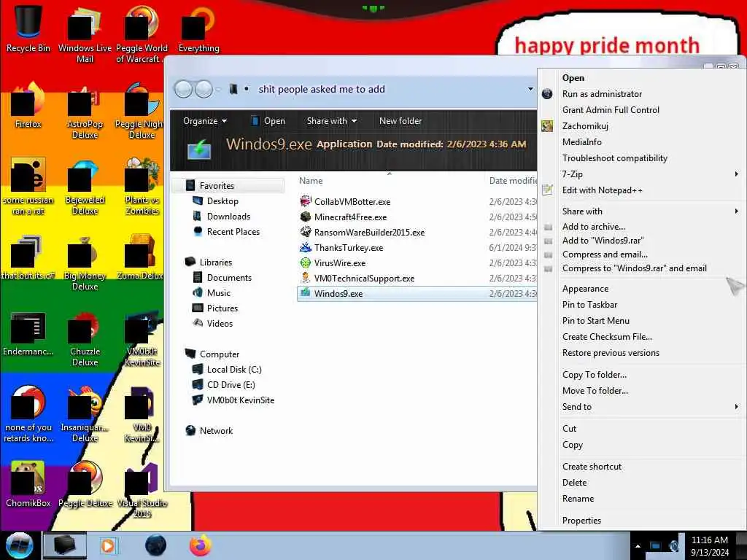Open the Documents library
The height and width of the screenshot is (560, 747).
click(x=228, y=278)
